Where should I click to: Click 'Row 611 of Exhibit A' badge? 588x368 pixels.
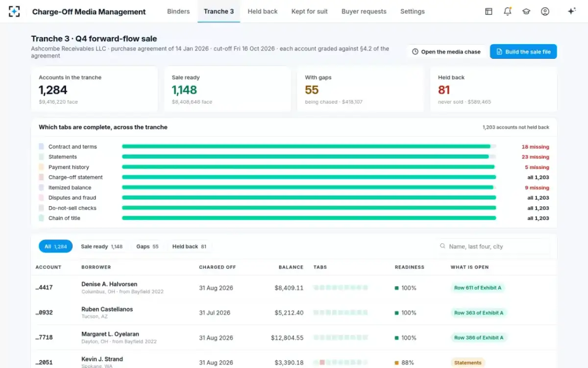pyautogui.click(x=478, y=288)
